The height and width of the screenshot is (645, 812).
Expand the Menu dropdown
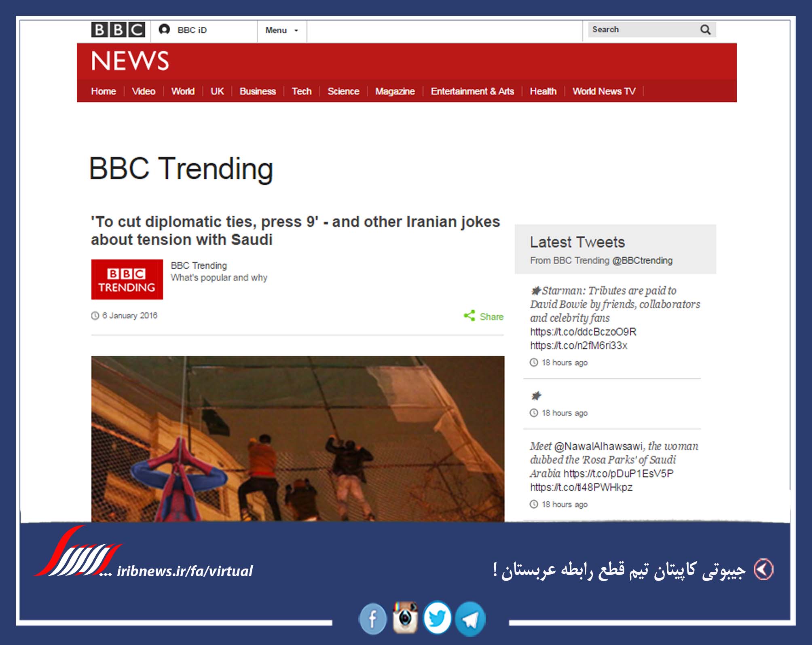282,30
